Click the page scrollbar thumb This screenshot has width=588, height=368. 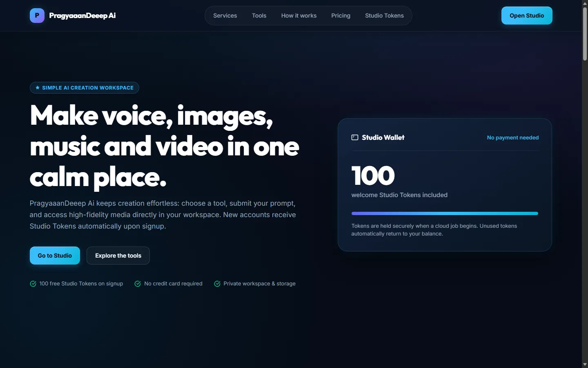(585, 34)
